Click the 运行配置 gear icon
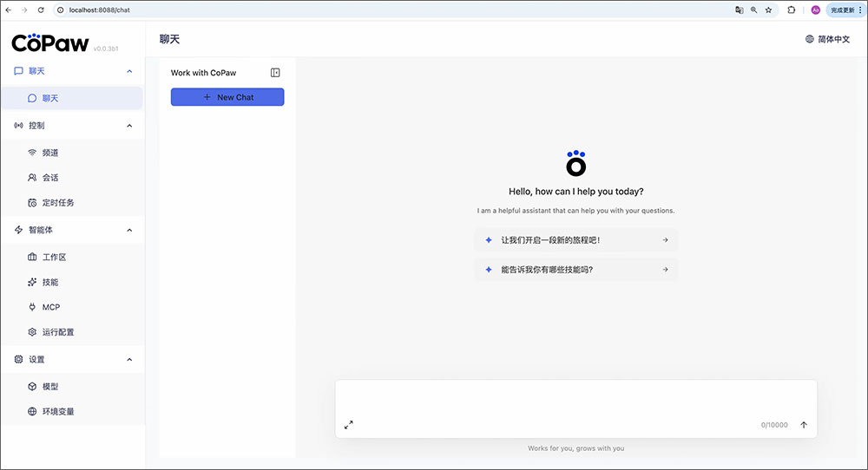Image resolution: width=868 pixels, height=470 pixels. pyautogui.click(x=32, y=332)
